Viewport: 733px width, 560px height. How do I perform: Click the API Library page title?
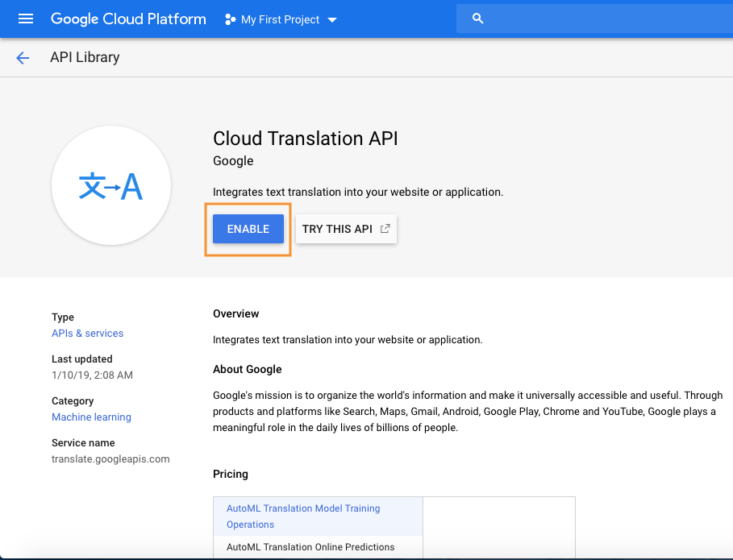[x=85, y=57]
